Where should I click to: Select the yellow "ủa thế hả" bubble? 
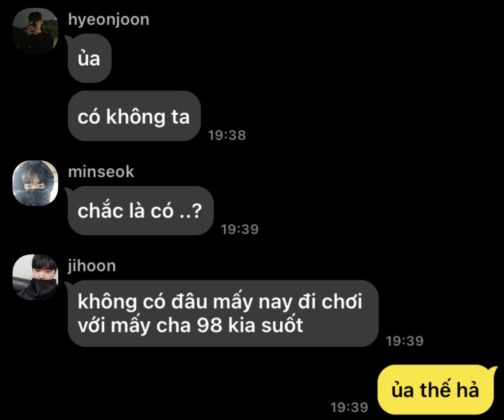[x=436, y=389]
